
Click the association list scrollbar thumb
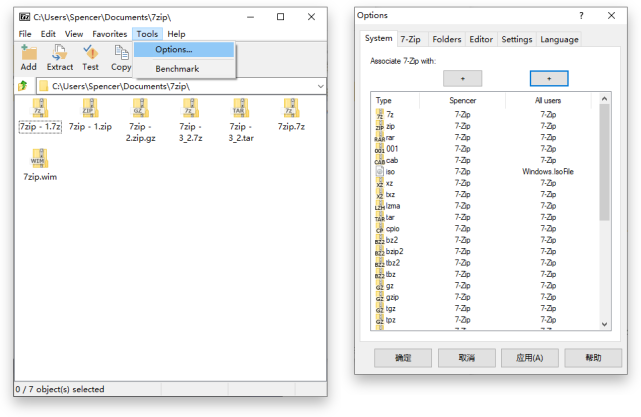pos(605,162)
